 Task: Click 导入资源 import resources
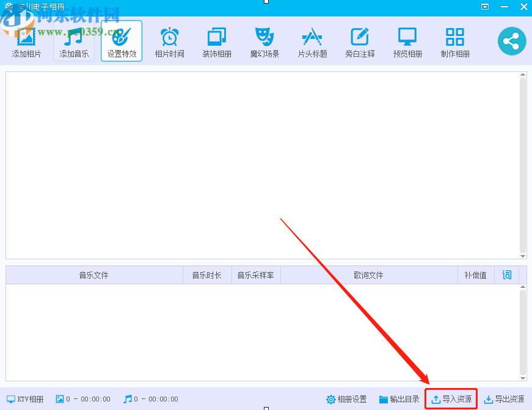click(451, 399)
